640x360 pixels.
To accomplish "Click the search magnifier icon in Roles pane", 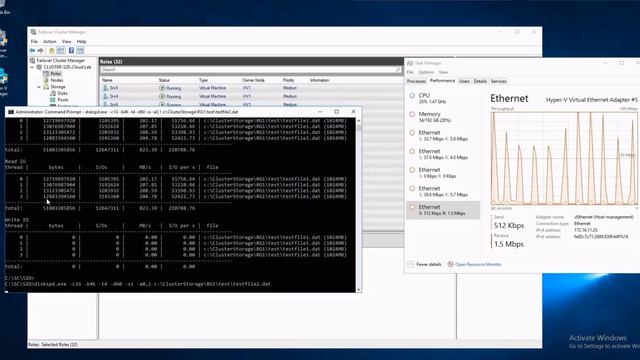I will [x=398, y=70].
